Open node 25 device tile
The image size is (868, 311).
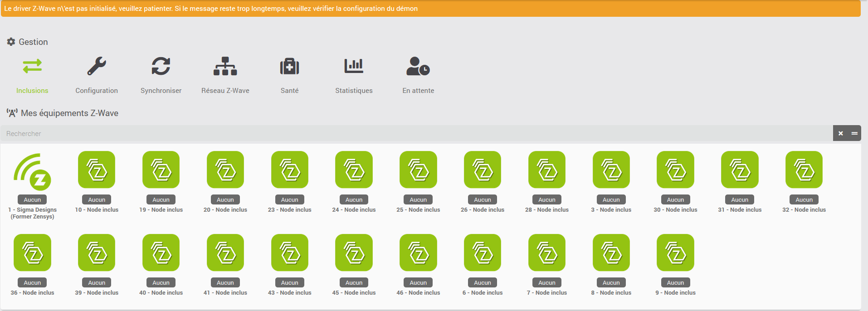pyautogui.click(x=418, y=170)
